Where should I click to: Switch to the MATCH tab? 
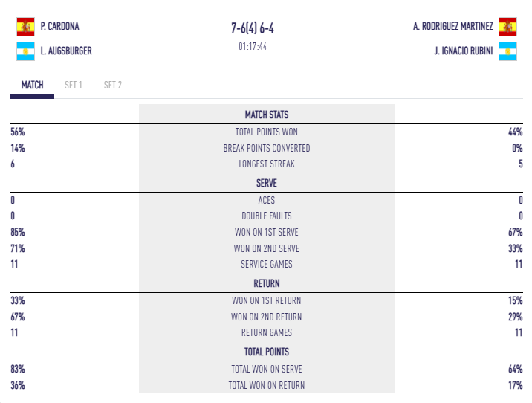tap(32, 85)
